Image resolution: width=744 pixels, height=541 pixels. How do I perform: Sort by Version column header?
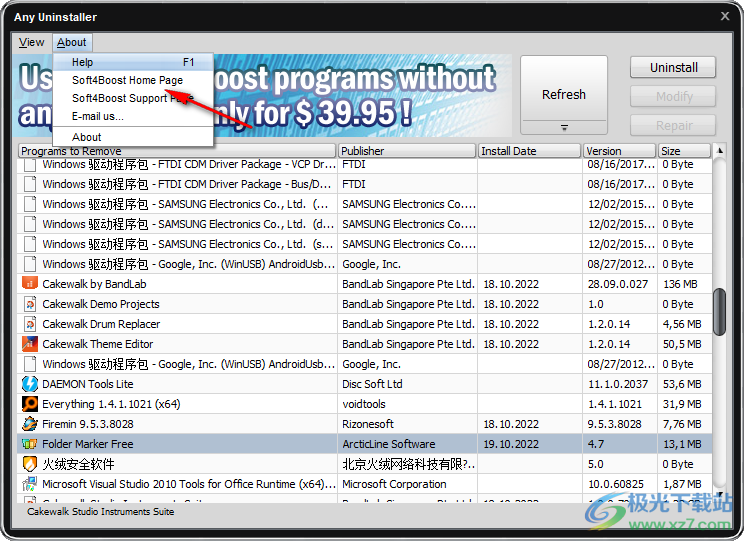(619, 151)
